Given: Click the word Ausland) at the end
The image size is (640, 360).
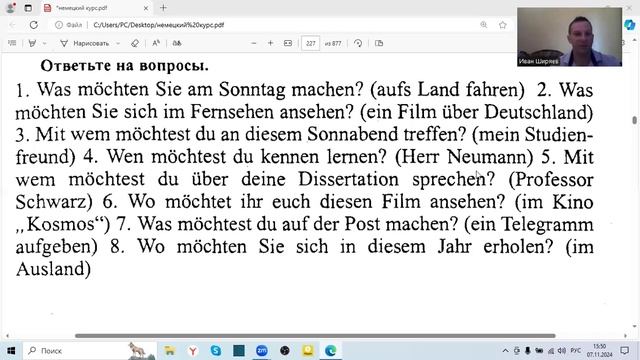Looking at the screenshot, I should coord(53,269).
